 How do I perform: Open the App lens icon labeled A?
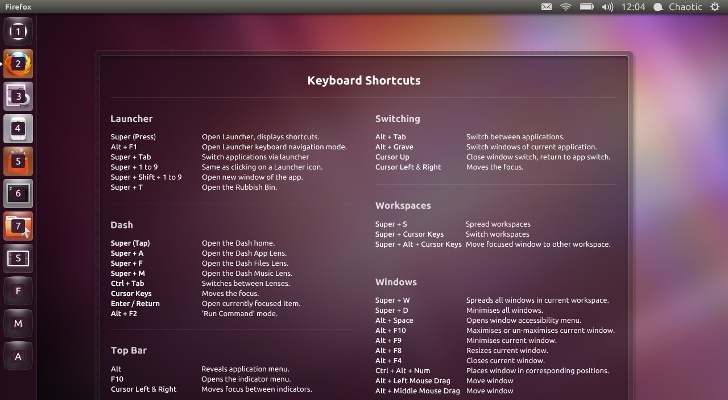pyautogui.click(x=18, y=356)
